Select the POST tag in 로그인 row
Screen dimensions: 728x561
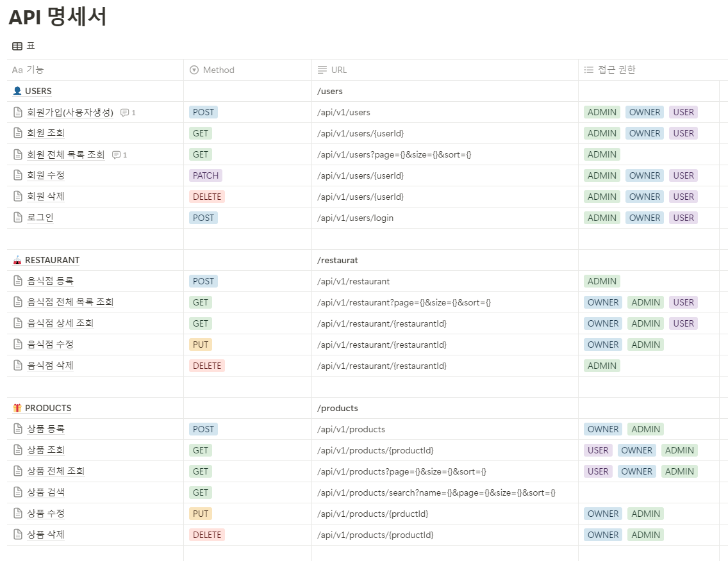pyautogui.click(x=203, y=218)
